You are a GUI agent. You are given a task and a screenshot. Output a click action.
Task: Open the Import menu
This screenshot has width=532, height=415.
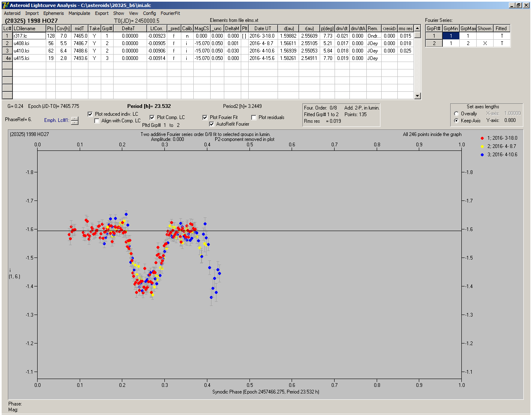click(x=32, y=13)
